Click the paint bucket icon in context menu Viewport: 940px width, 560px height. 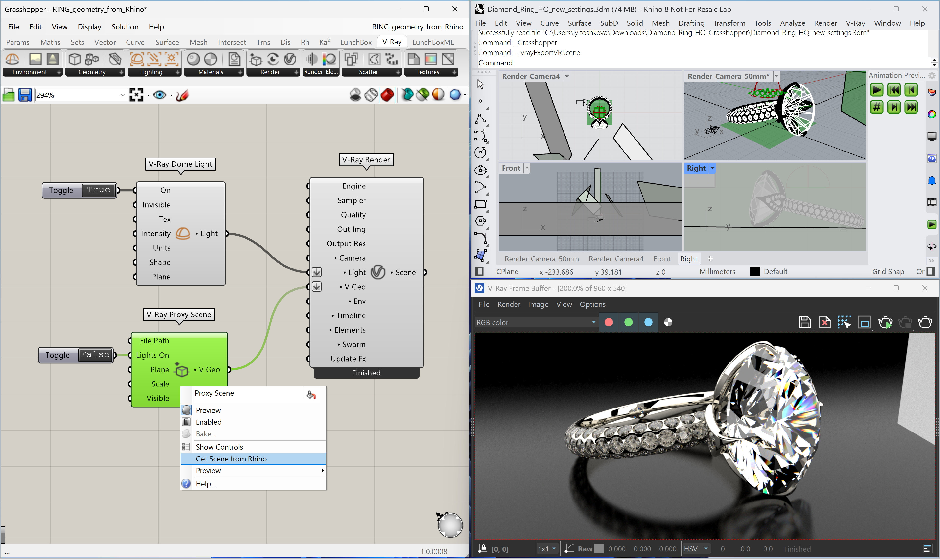[311, 395]
